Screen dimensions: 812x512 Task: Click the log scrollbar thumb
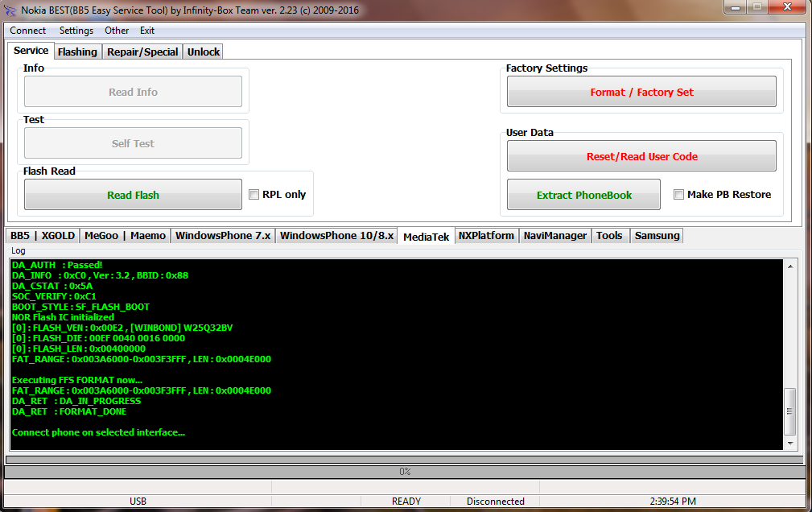790,411
